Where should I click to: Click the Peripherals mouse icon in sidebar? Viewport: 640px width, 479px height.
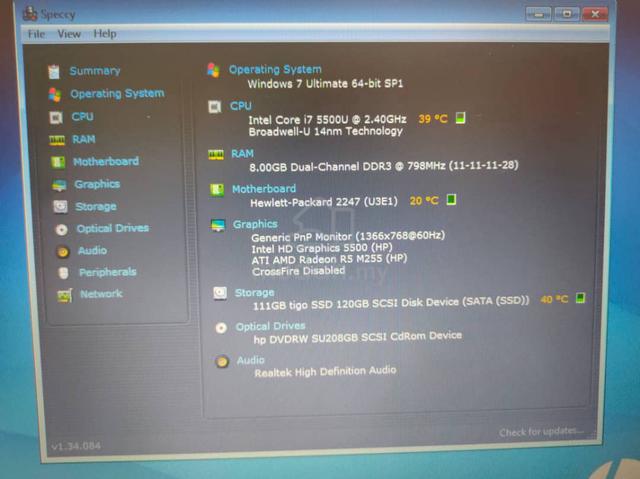coord(64,273)
